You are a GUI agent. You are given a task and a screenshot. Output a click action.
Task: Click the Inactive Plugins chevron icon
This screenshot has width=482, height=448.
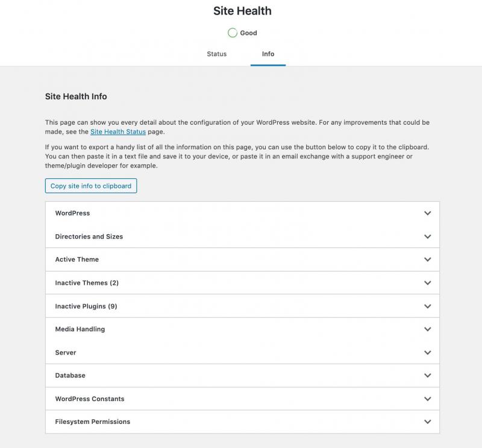pyautogui.click(x=428, y=306)
